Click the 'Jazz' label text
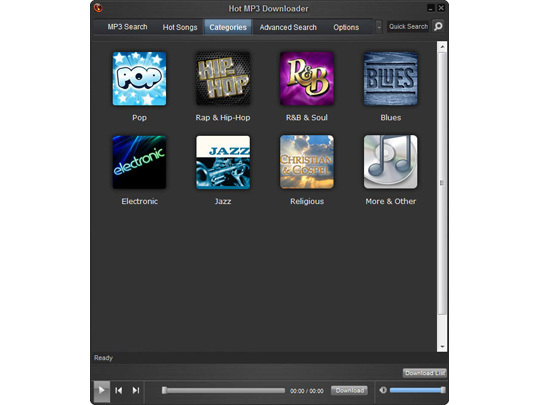Image resolution: width=540 pixels, height=405 pixels. click(223, 201)
